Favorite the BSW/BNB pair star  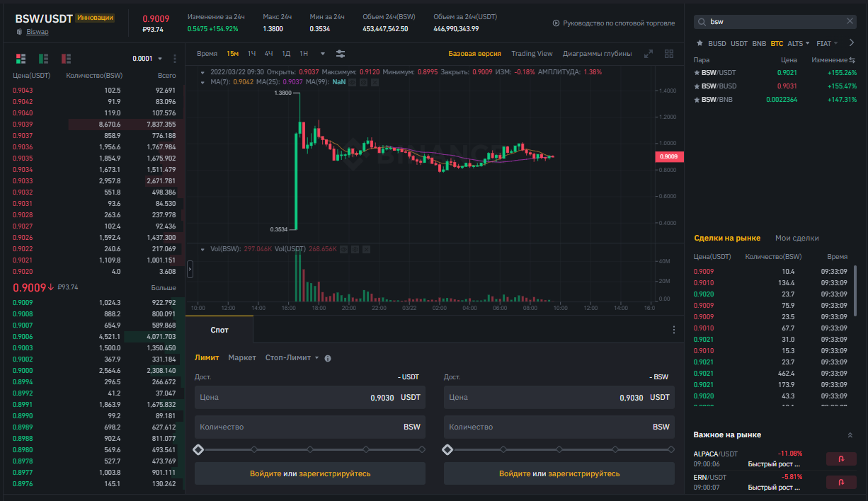point(697,99)
